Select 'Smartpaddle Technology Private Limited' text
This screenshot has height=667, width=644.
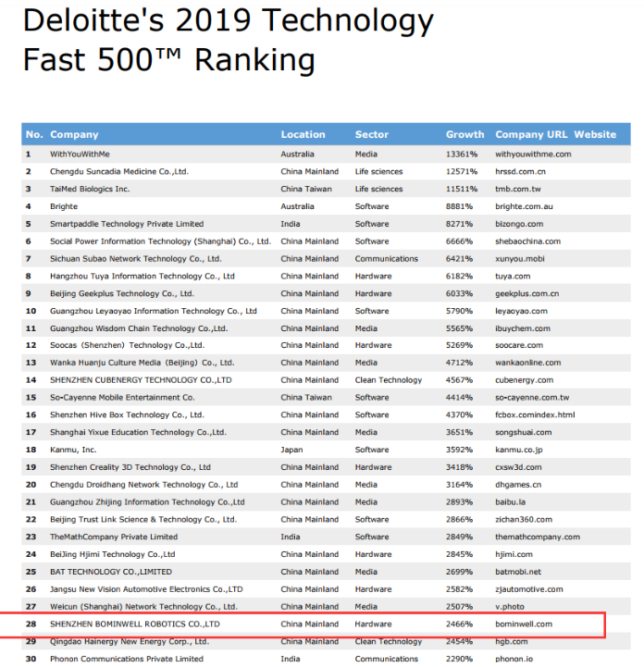tap(127, 224)
